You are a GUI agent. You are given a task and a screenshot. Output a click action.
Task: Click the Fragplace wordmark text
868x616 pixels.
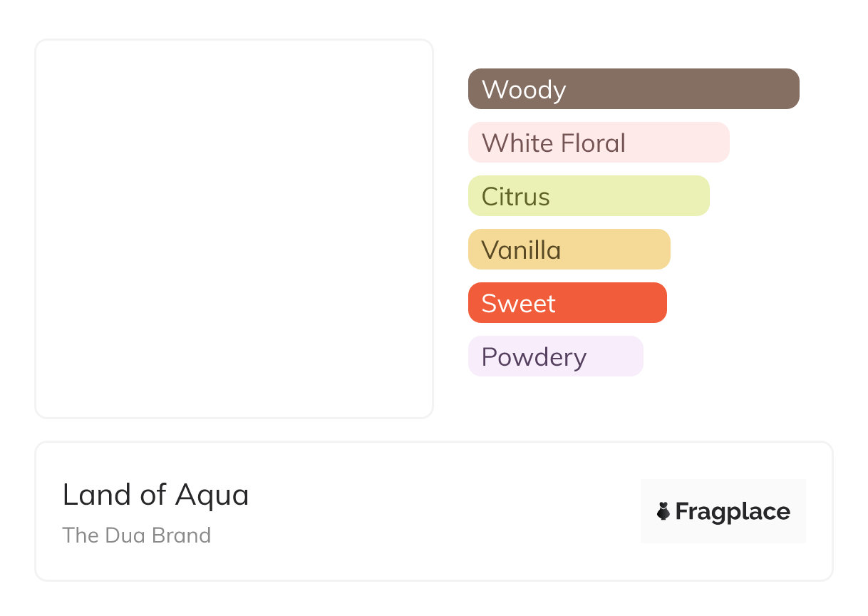point(733,512)
